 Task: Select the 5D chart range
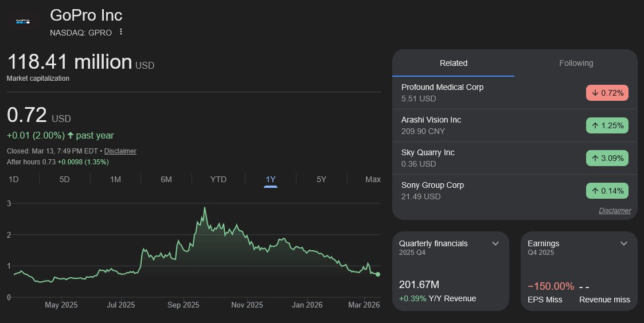64,179
